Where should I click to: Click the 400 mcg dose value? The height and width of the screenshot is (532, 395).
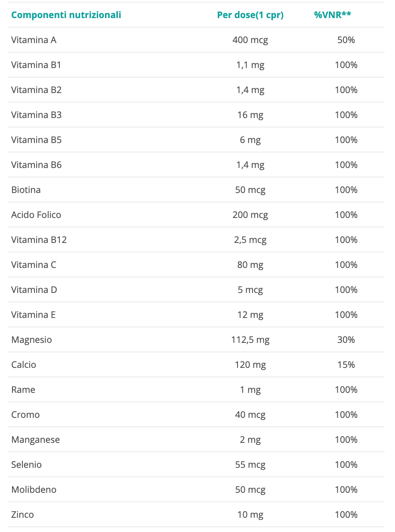250,40
